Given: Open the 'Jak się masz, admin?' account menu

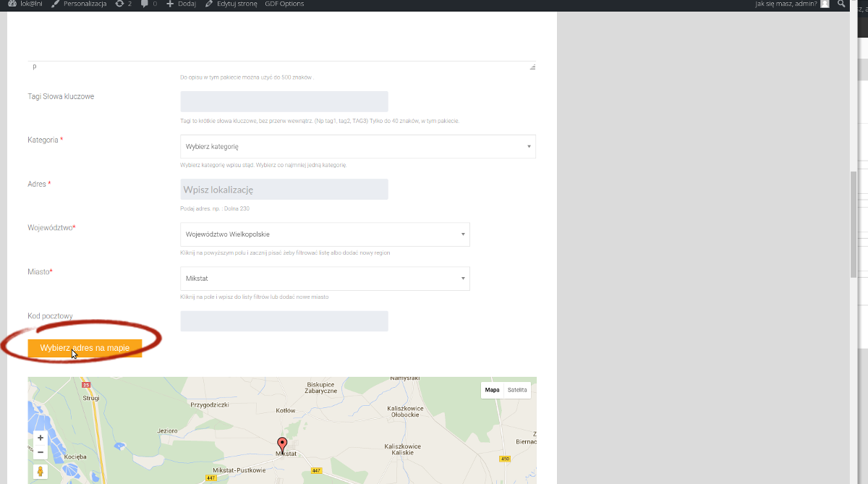Looking at the screenshot, I should pos(792,4).
